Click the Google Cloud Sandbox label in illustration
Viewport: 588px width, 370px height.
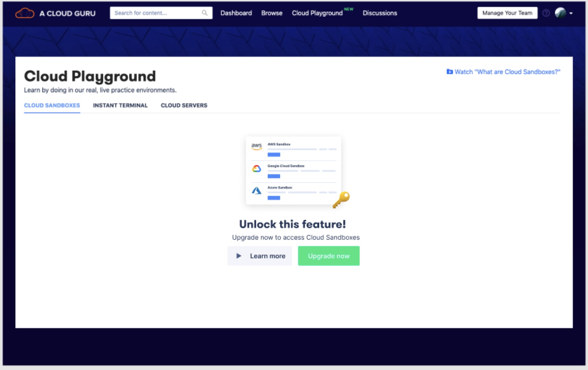[286, 166]
